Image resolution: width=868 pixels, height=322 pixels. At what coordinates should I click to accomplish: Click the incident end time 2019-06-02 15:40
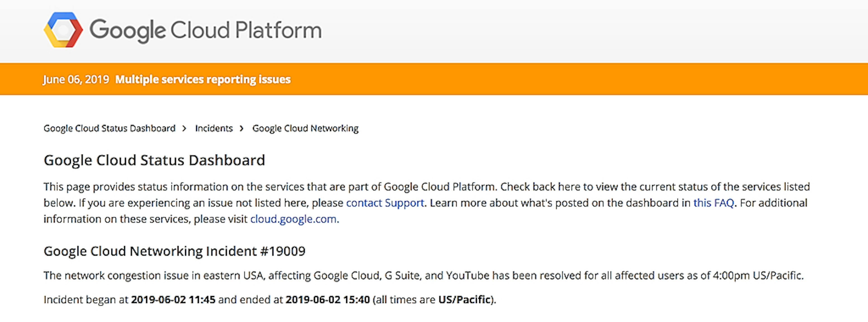[328, 300]
